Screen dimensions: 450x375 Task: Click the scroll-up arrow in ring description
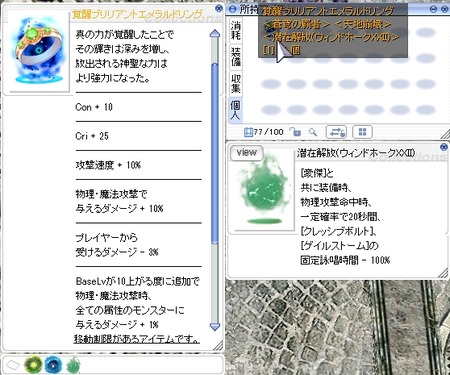pyautogui.click(x=215, y=34)
